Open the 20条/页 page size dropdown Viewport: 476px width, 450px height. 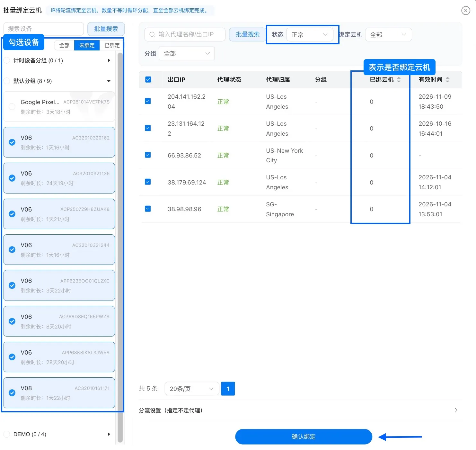pos(192,389)
